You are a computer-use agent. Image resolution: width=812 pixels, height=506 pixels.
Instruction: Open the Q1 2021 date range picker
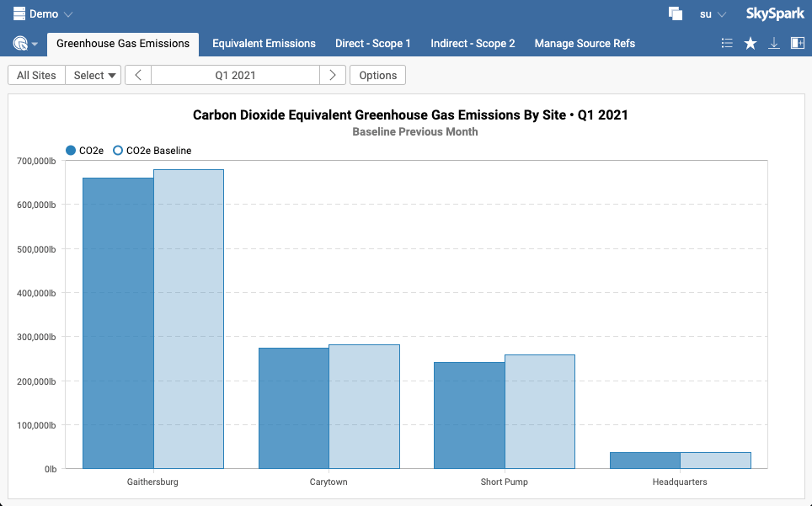click(x=235, y=76)
